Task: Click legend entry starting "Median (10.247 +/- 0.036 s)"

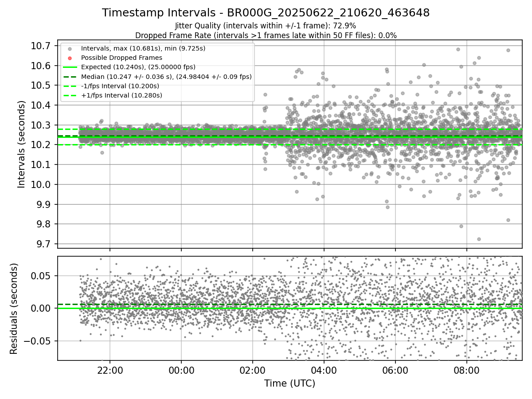Action: [x=166, y=77]
